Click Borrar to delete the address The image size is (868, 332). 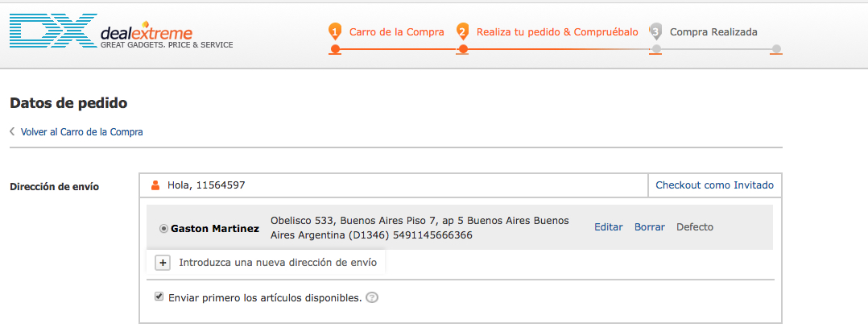coord(650,227)
